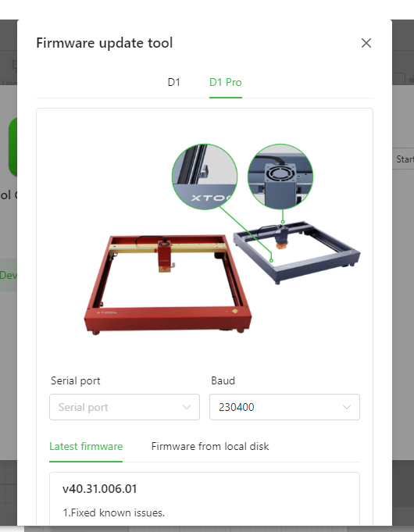This screenshot has height=532, width=414.
Task: Switch to Firmware from local disk tab
Action: pyautogui.click(x=210, y=446)
